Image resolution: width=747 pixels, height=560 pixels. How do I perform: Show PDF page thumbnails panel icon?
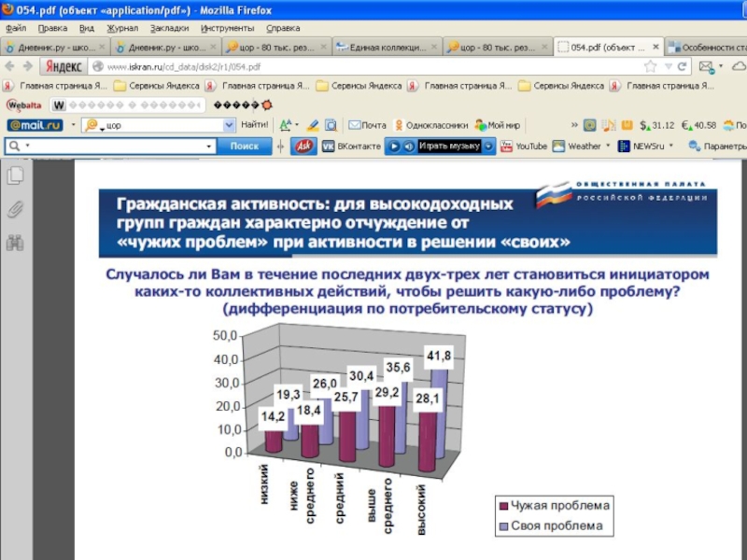[15, 175]
